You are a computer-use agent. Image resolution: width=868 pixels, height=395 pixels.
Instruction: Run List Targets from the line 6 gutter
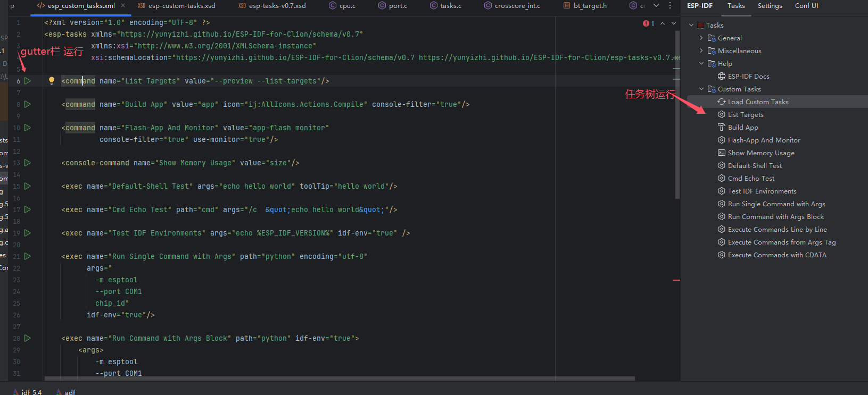click(28, 81)
